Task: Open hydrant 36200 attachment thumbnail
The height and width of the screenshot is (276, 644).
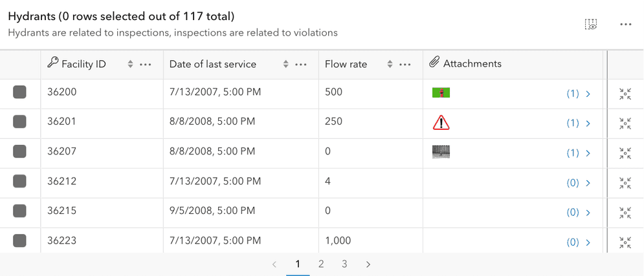Action: point(441,93)
